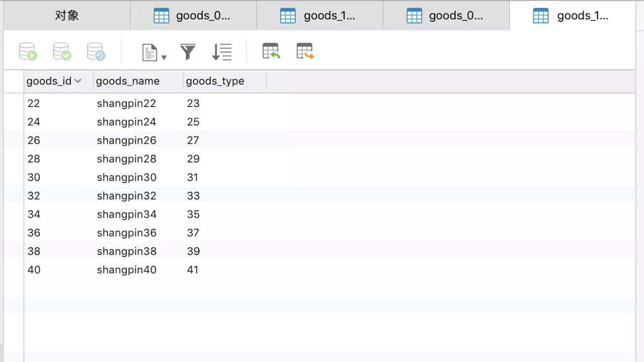Image resolution: width=644 pixels, height=362 pixels.
Task: Expand the goods_id column sort arrow
Action: [78, 81]
